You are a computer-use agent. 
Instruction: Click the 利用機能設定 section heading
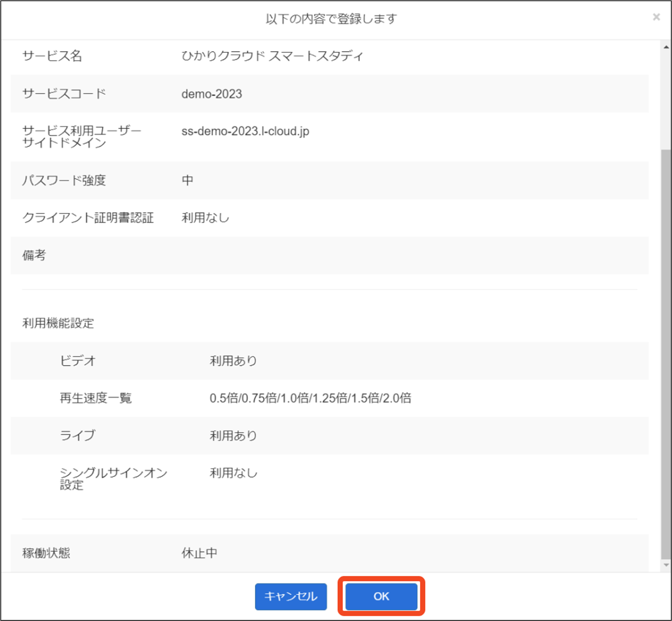(58, 323)
